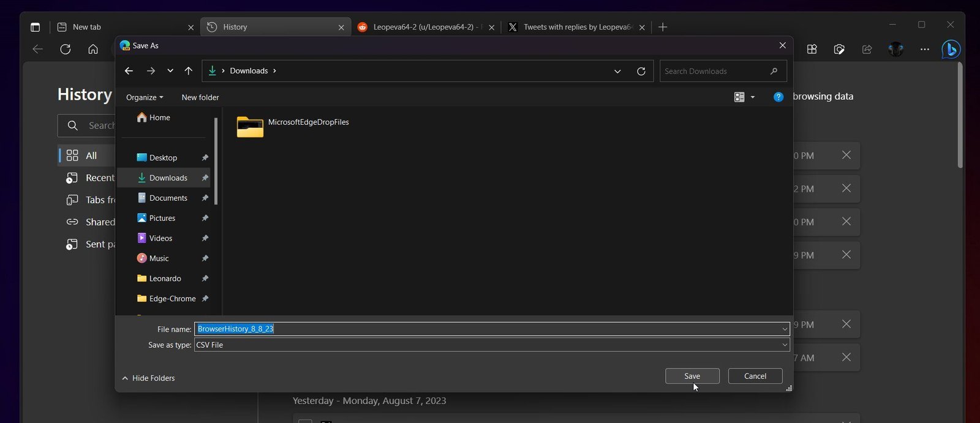The image size is (980, 423).
Task: Open the browser share icon
Action: coord(867,49)
